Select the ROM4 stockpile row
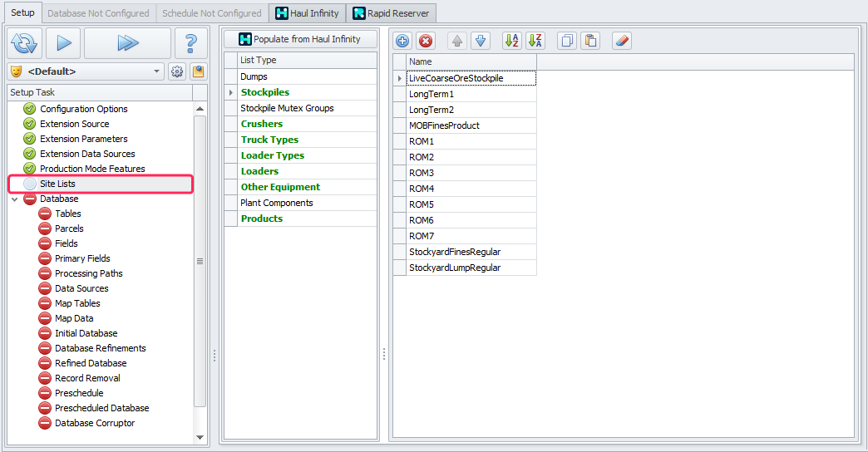 point(422,189)
